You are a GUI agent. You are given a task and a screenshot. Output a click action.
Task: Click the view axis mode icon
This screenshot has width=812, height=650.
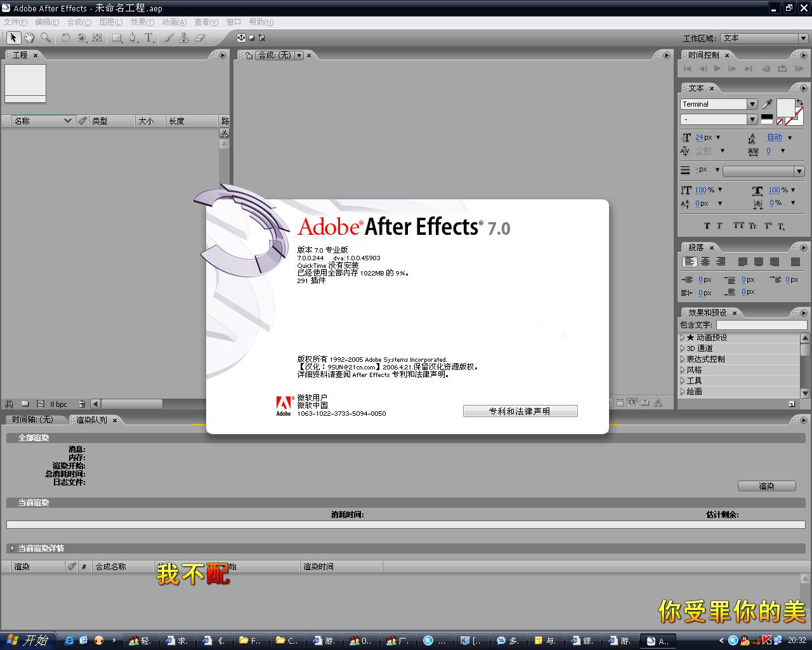coord(261,38)
